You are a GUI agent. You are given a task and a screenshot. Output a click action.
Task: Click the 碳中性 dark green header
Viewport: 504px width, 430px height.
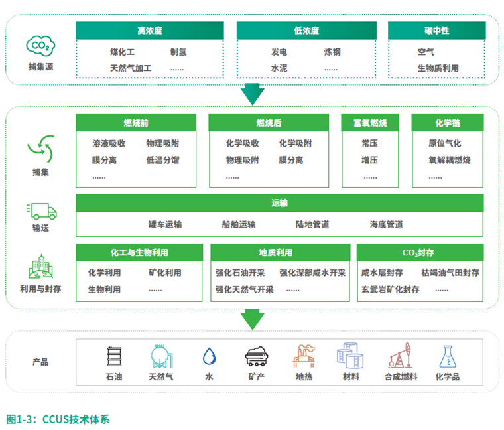[436, 31]
